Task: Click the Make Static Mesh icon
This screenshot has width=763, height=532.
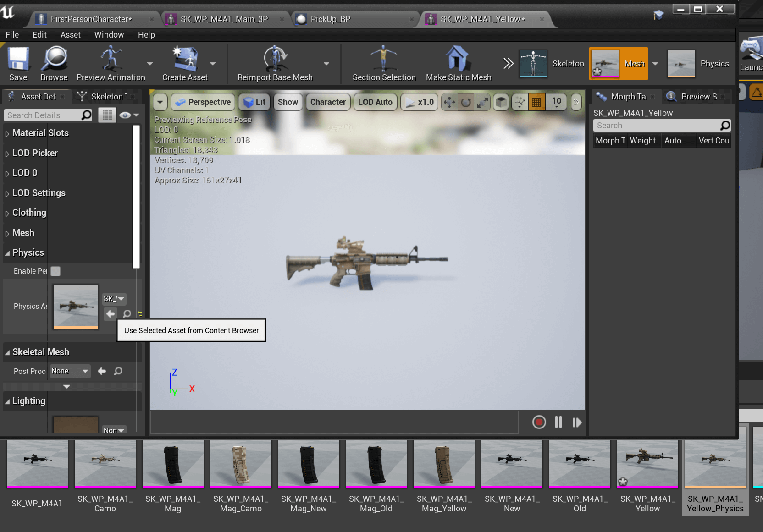Action: (x=459, y=64)
